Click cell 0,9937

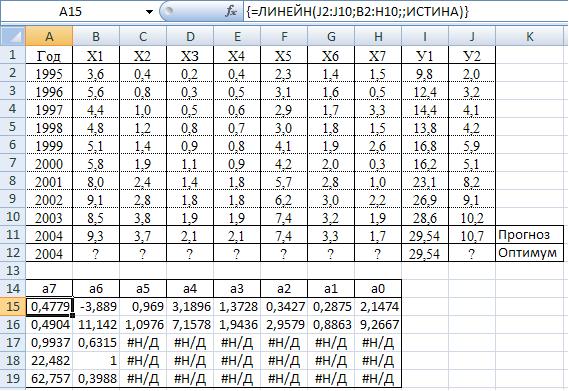[x=49, y=342]
